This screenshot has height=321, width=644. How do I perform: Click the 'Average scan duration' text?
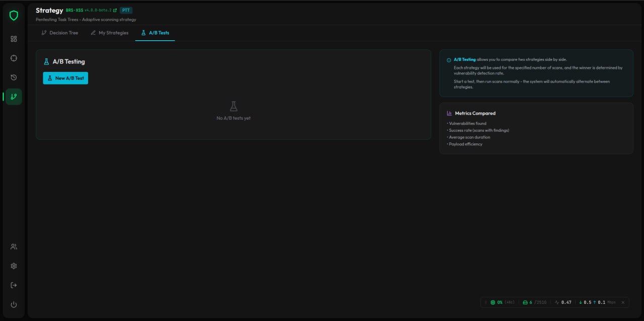(468, 137)
